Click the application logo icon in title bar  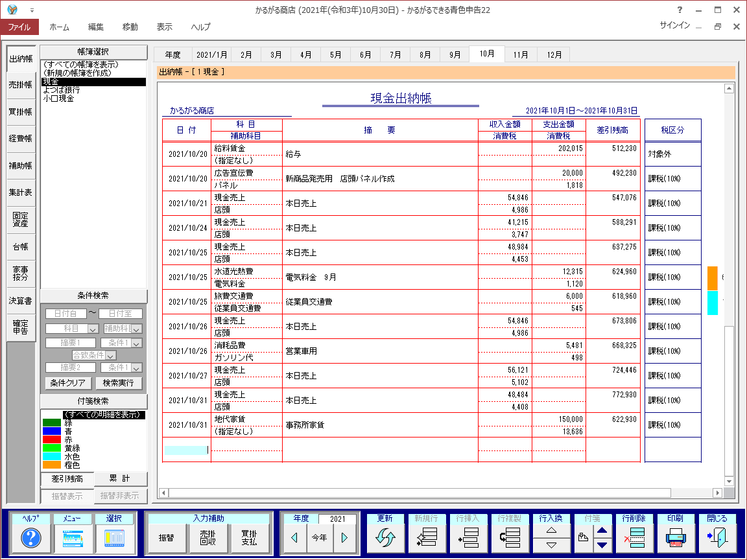(12, 10)
